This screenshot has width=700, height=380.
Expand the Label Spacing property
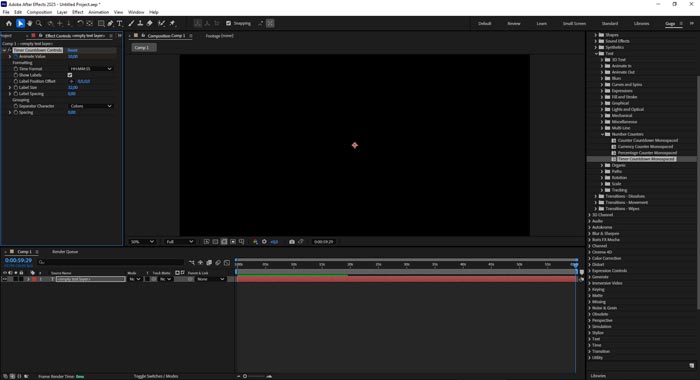coord(10,94)
